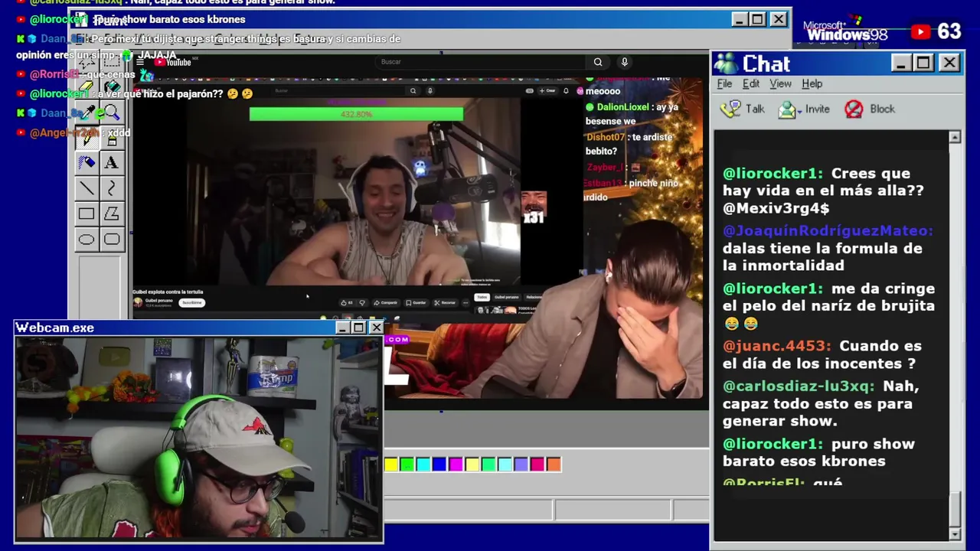
Task: Click the Chat scrollbar up arrow
Action: click(955, 137)
